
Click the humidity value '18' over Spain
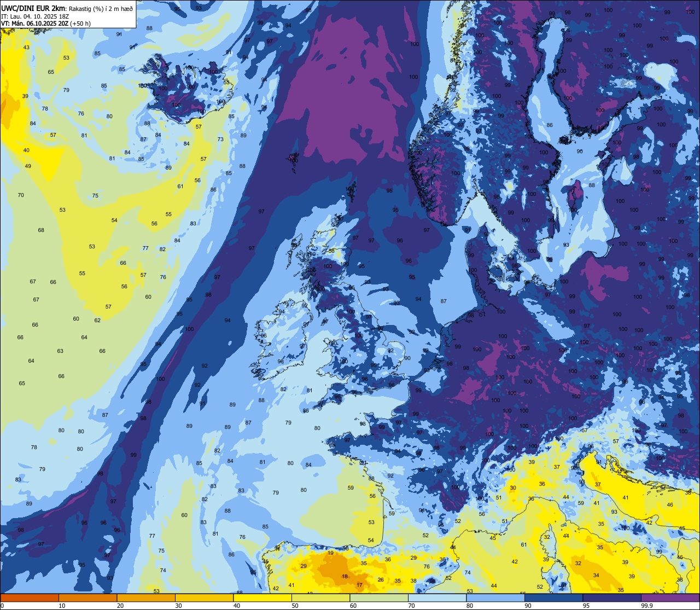click(x=345, y=577)
